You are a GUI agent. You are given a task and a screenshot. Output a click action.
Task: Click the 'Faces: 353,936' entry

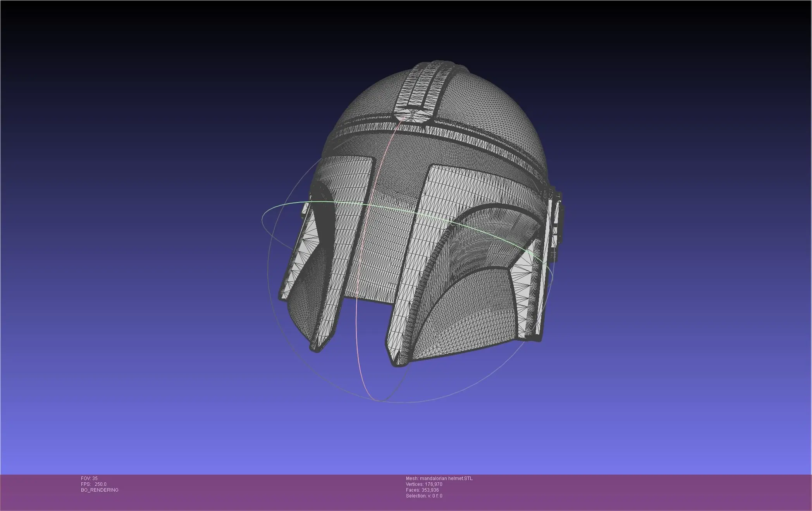point(422,490)
